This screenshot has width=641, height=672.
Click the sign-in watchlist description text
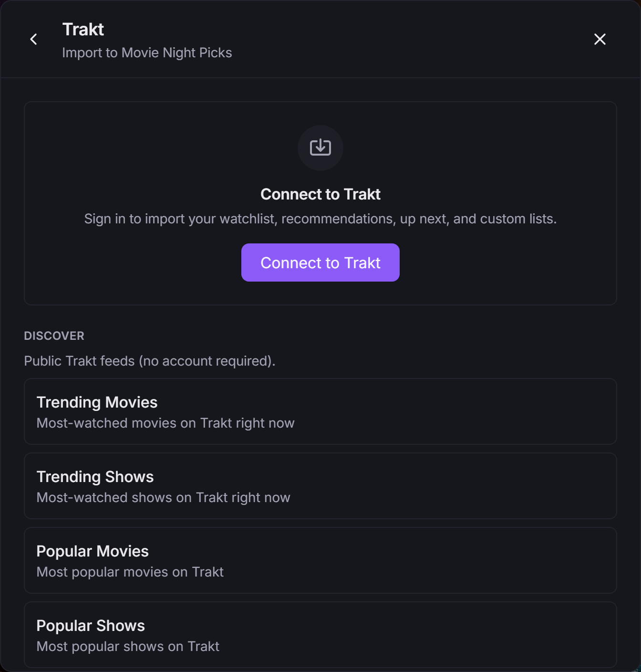point(320,219)
